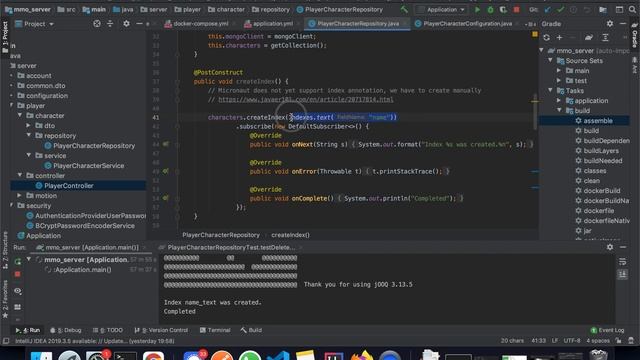Stop the running application from the top toolbar
The image size is (640, 360).
tap(516, 9)
